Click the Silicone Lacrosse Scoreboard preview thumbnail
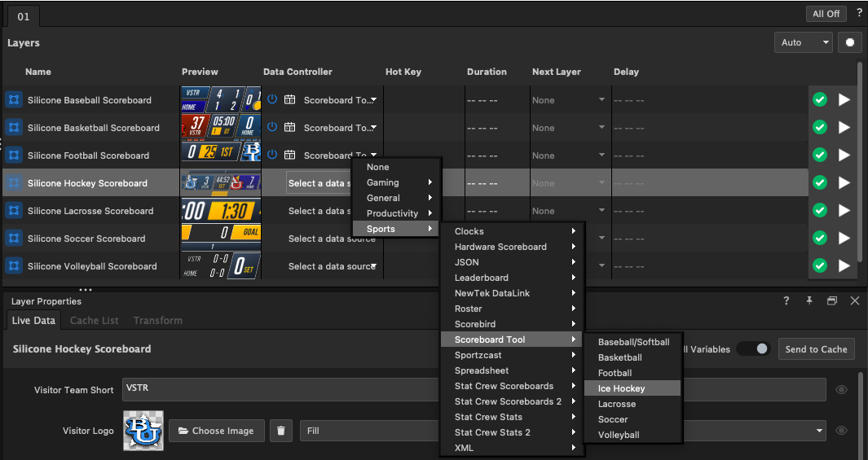 coord(221,211)
